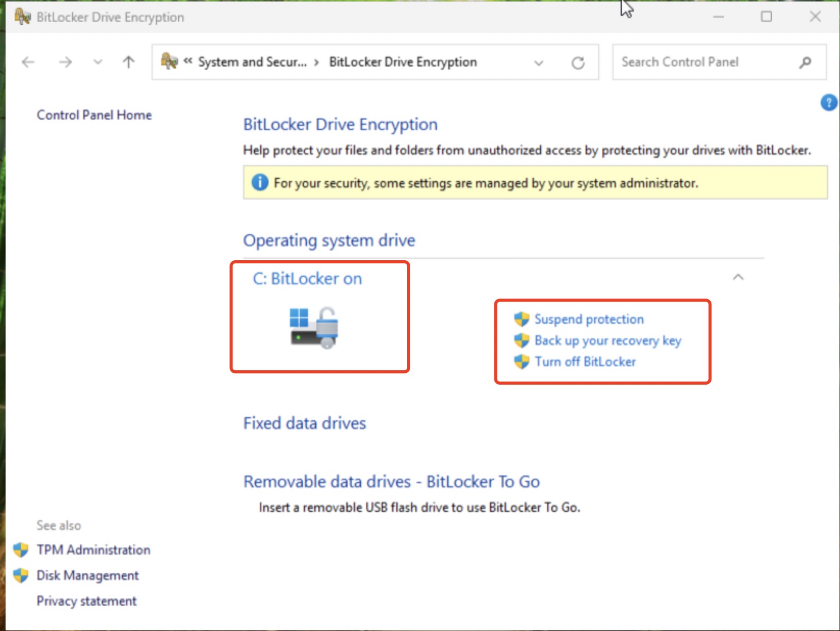Open the recent locations dropdown arrow
Screen dimensions: 840x631
click(98, 62)
